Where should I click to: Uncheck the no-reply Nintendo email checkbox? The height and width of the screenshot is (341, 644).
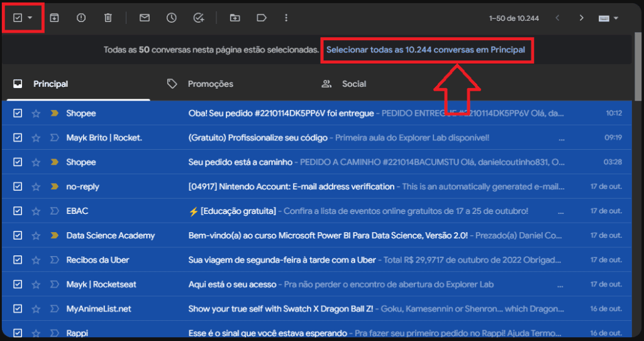(17, 186)
